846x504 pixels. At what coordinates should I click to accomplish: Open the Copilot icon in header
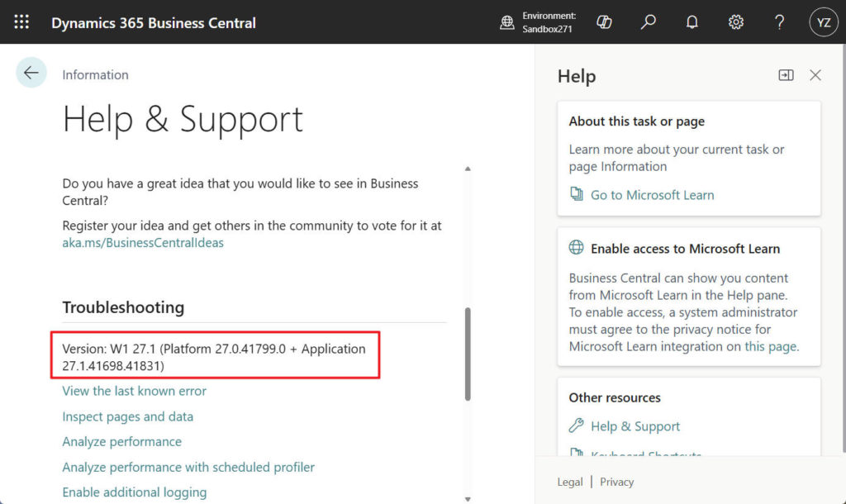(x=604, y=22)
